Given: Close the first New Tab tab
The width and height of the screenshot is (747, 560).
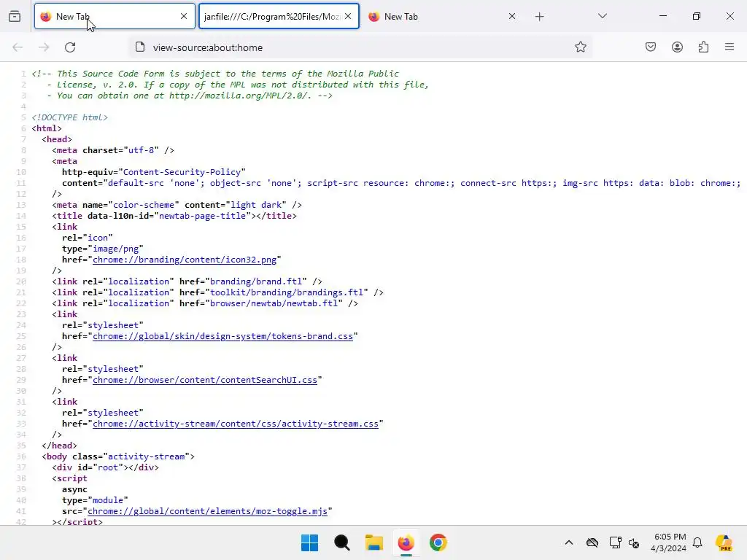Looking at the screenshot, I should click(x=184, y=16).
